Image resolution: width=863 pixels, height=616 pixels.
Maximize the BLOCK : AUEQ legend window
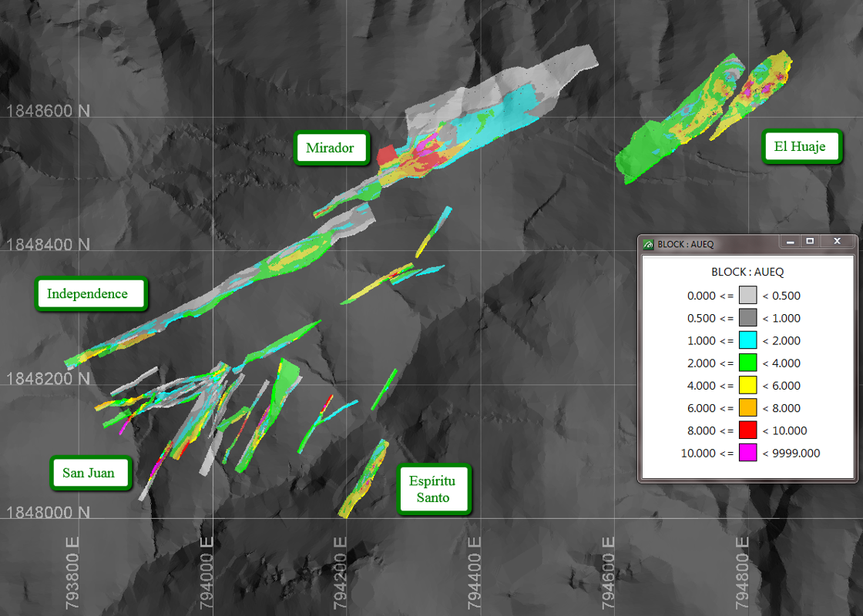tap(810, 242)
